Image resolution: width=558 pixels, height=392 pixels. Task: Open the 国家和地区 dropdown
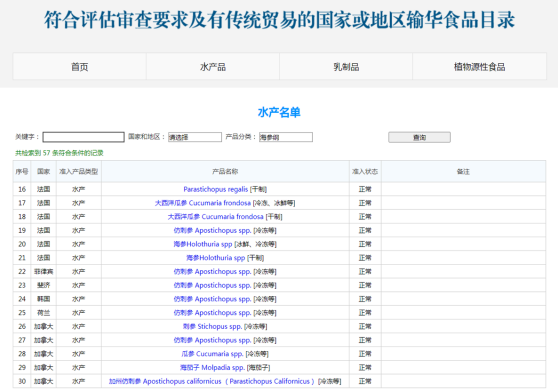195,137
